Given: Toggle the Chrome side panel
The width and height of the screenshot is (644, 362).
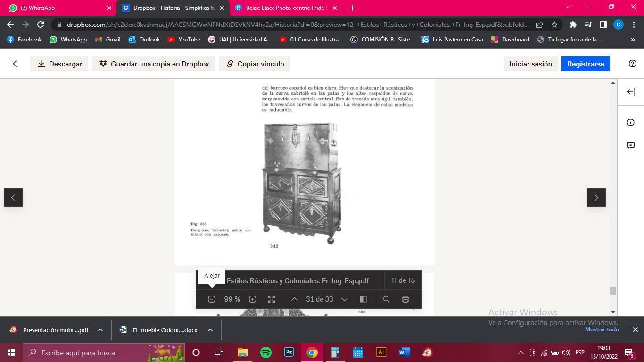Looking at the screenshot, I should 603,25.
